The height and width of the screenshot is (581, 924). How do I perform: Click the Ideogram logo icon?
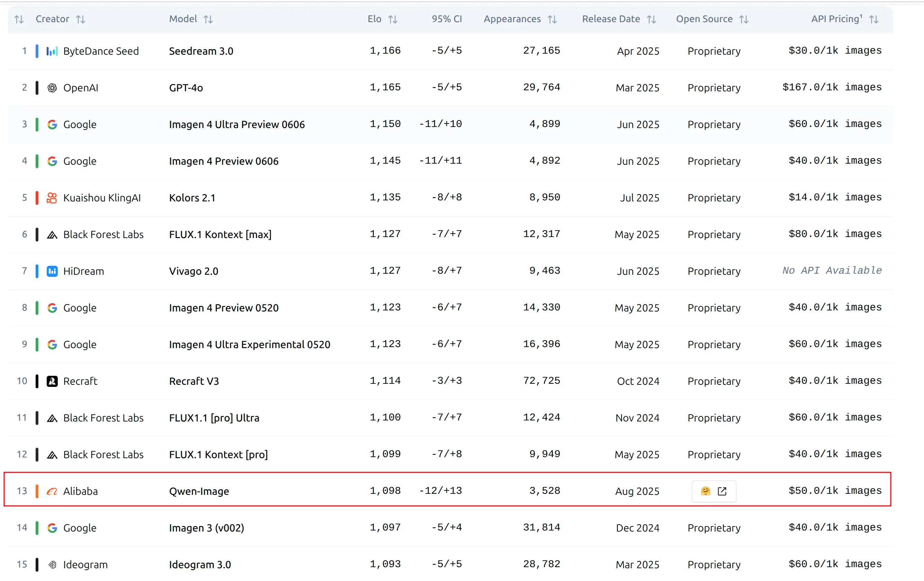click(52, 564)
